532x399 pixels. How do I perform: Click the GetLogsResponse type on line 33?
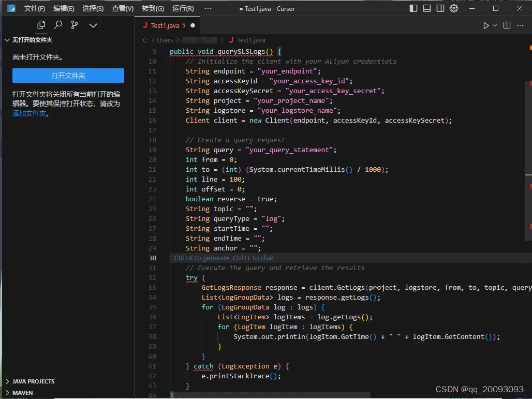[x=231, y=288]
